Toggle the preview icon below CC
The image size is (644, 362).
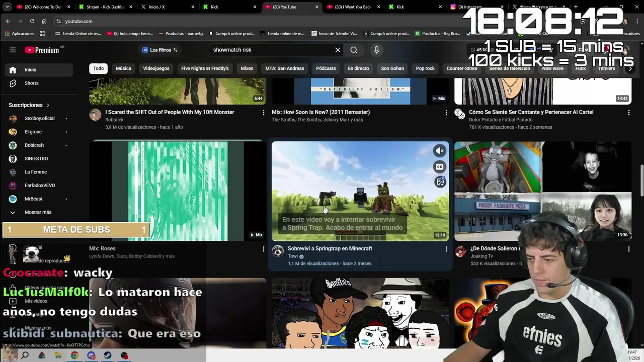[440, 182]
